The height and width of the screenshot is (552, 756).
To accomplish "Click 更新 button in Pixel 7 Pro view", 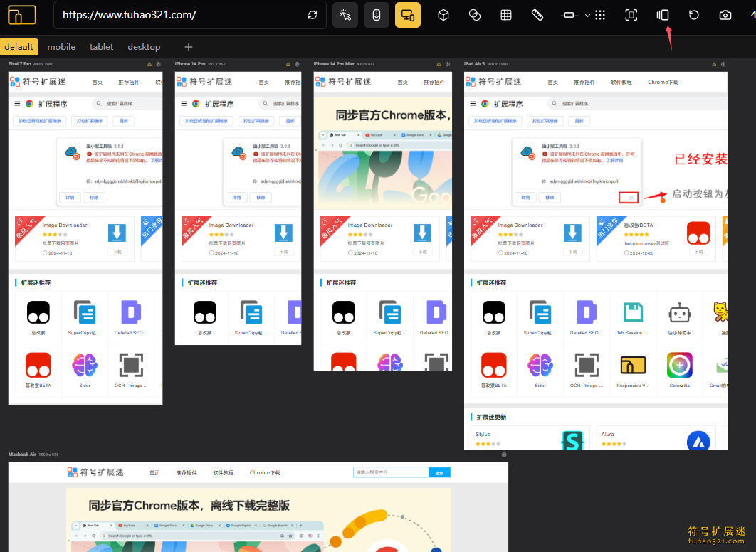I will 123,121.
